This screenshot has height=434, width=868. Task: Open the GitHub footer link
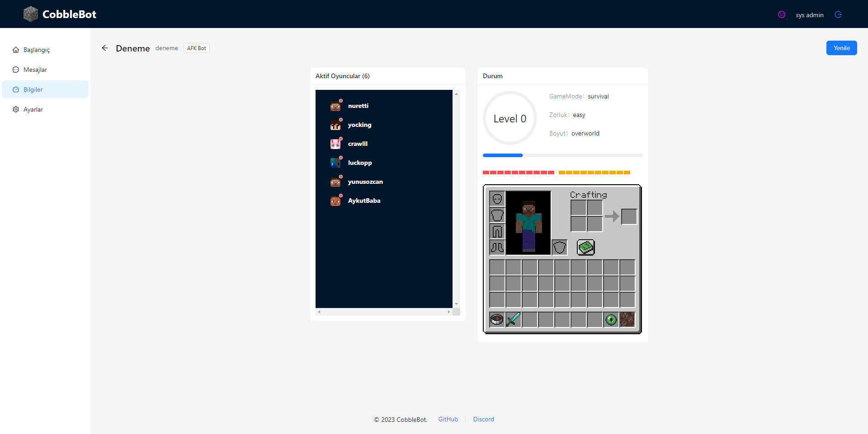pyautogui.click(x=448, y=419)
